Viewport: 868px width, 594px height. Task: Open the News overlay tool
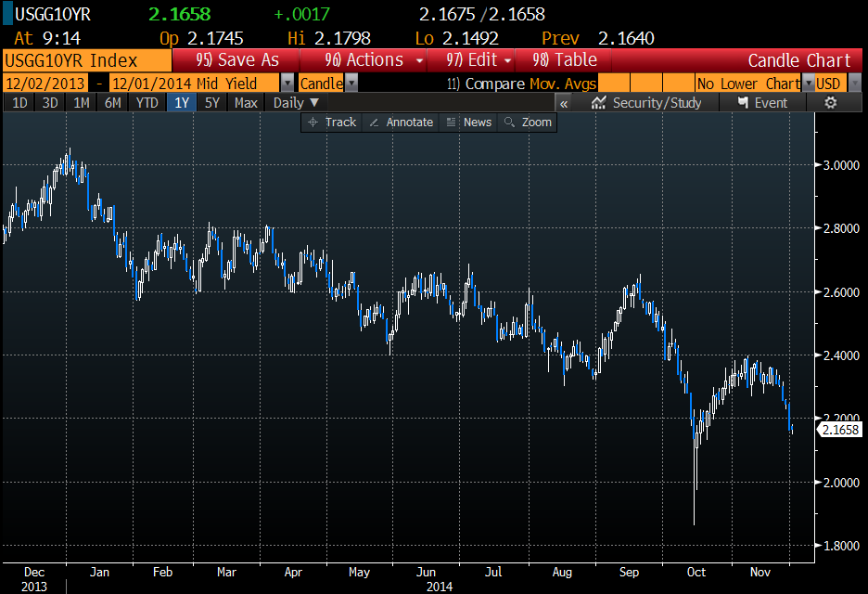468,123
